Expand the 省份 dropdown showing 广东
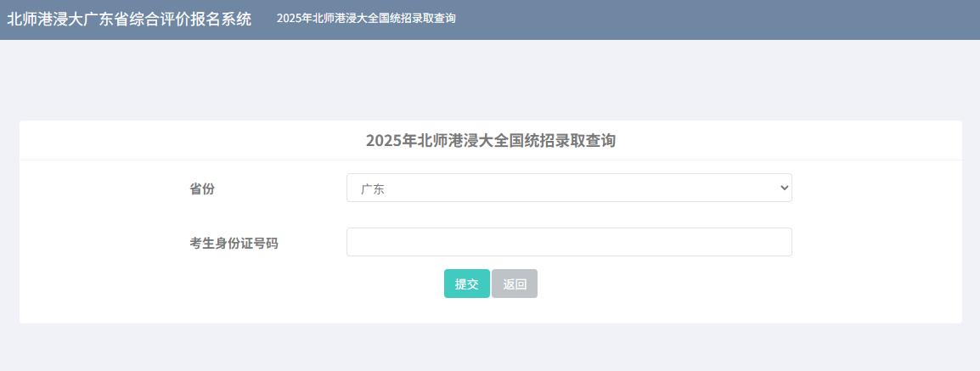980x371 pixels. pos(568,188)
